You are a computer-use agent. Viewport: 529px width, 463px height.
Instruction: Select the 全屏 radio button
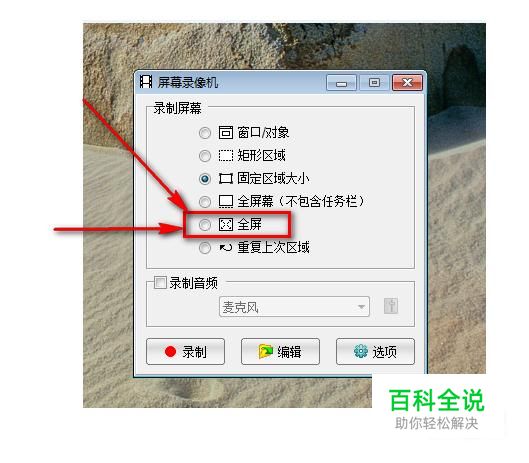coord(205,225)
